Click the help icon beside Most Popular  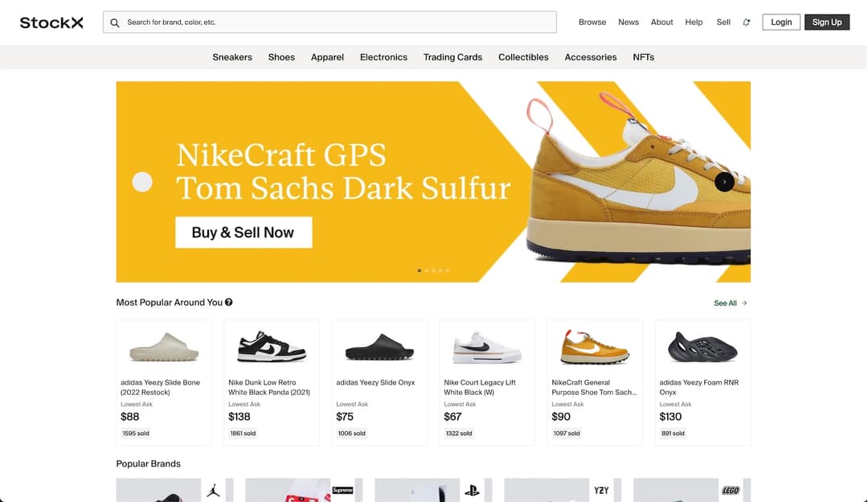[229, 302]
